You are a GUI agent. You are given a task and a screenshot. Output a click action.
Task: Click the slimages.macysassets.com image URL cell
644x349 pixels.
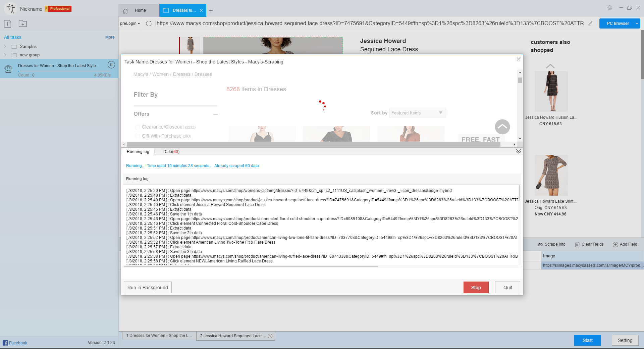click(x=592, y=265)
